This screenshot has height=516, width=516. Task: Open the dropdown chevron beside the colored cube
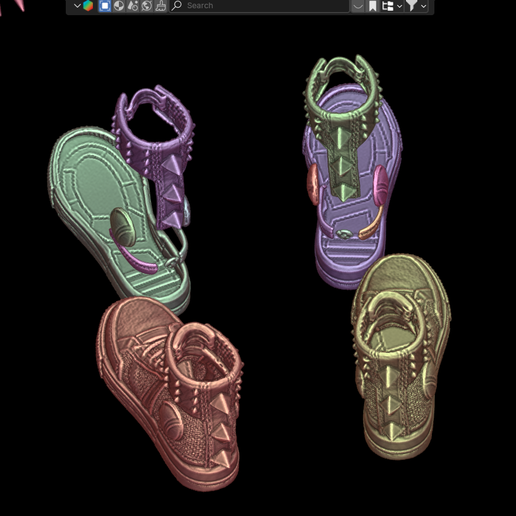point(77,6)
